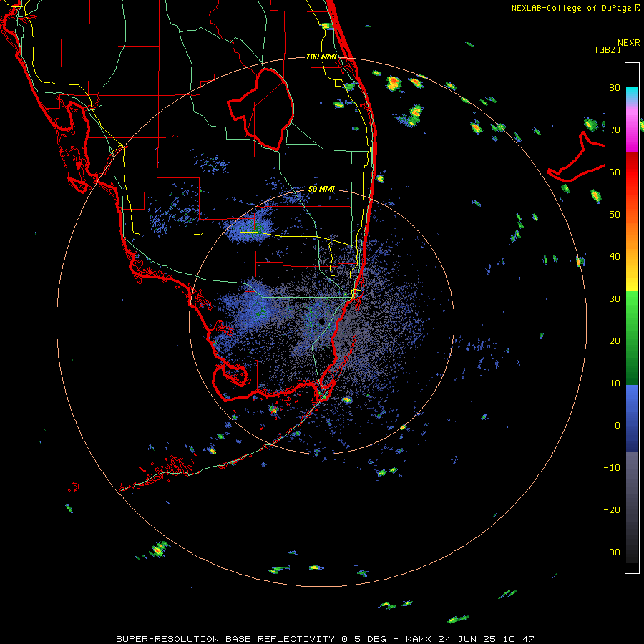Click the -30 dBZ scale value
This screenshot has height=644, width=644.
coord(612,552)
